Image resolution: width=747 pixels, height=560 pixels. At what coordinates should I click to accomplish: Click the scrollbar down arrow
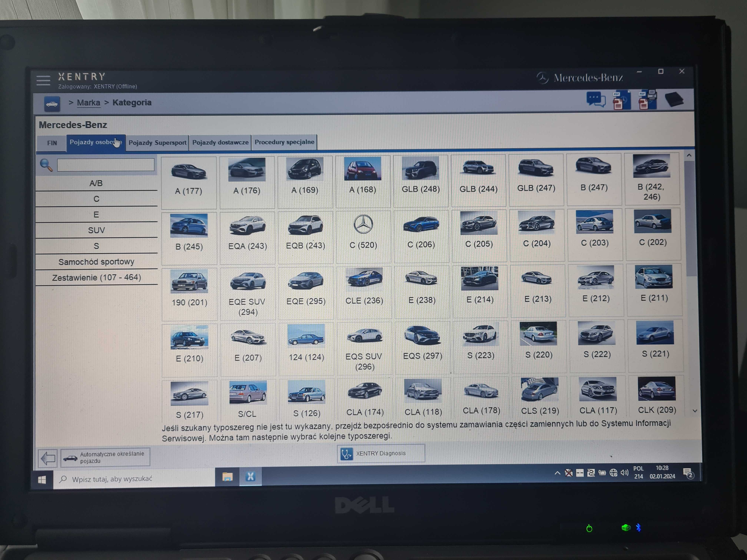695,411
